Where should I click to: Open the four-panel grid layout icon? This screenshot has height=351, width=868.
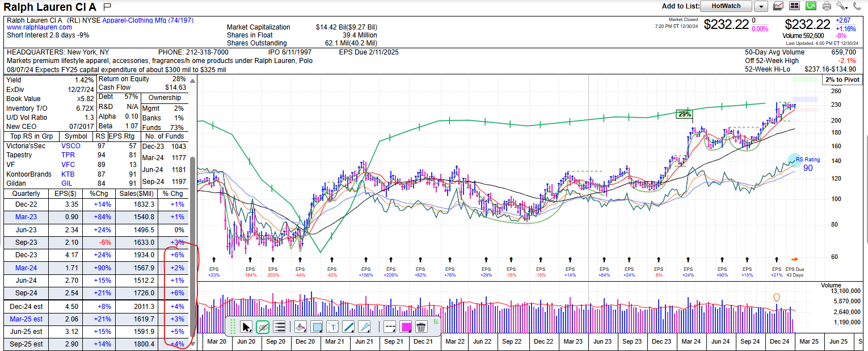[x=794, y=6]
